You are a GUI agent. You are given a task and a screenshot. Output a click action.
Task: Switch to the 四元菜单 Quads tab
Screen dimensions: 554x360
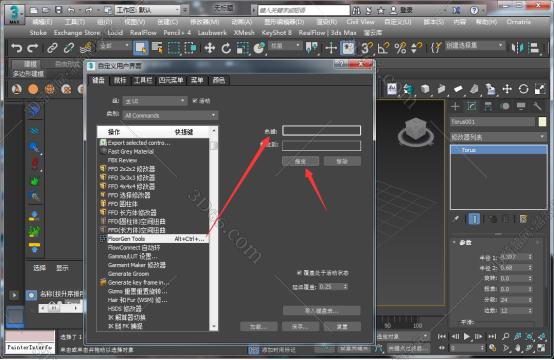coord(171,81)
